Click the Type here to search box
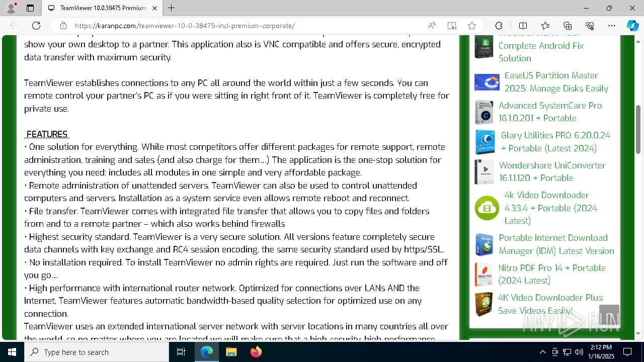 click(97, 352)
